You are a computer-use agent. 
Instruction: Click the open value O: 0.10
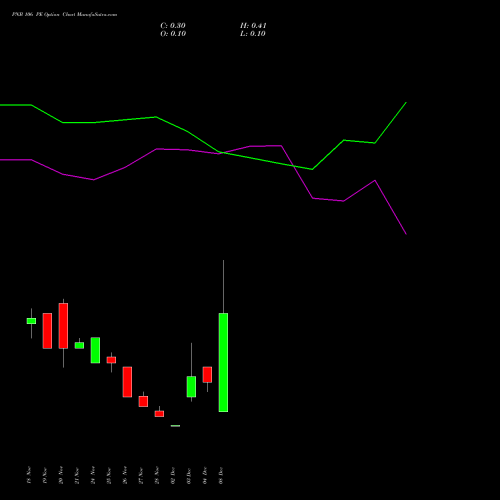click(173, 34)
